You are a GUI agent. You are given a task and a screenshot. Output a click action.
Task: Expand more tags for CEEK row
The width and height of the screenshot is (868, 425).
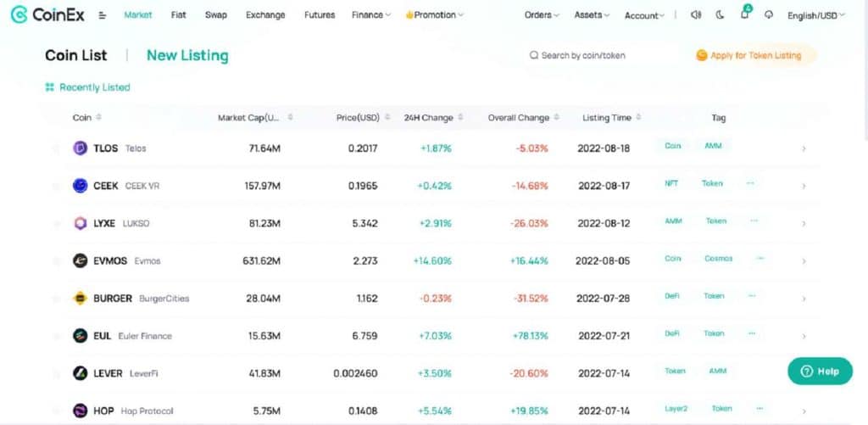point(750,183)
